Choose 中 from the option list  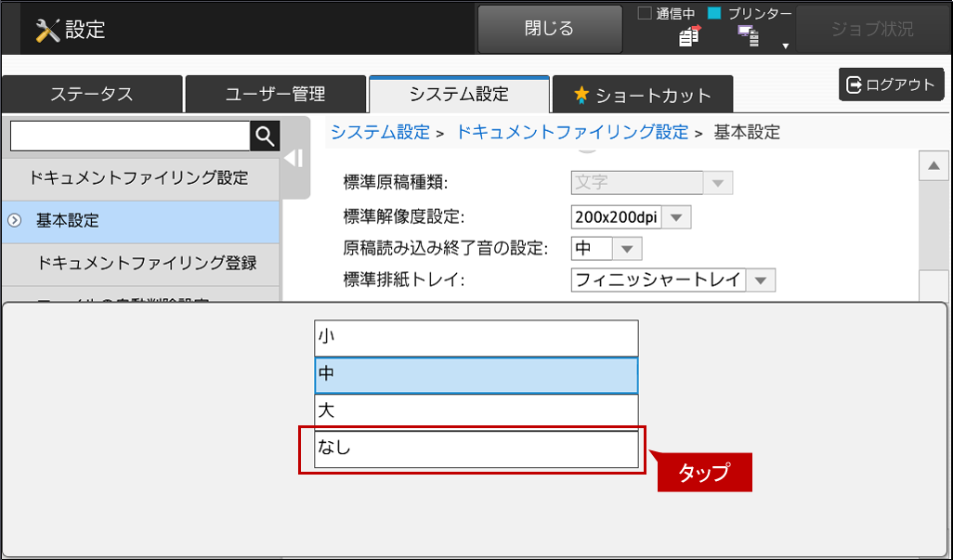tap(476, 375)
